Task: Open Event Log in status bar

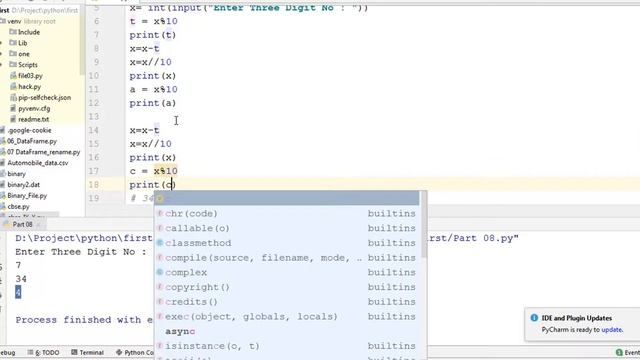Action: point(628,352)
